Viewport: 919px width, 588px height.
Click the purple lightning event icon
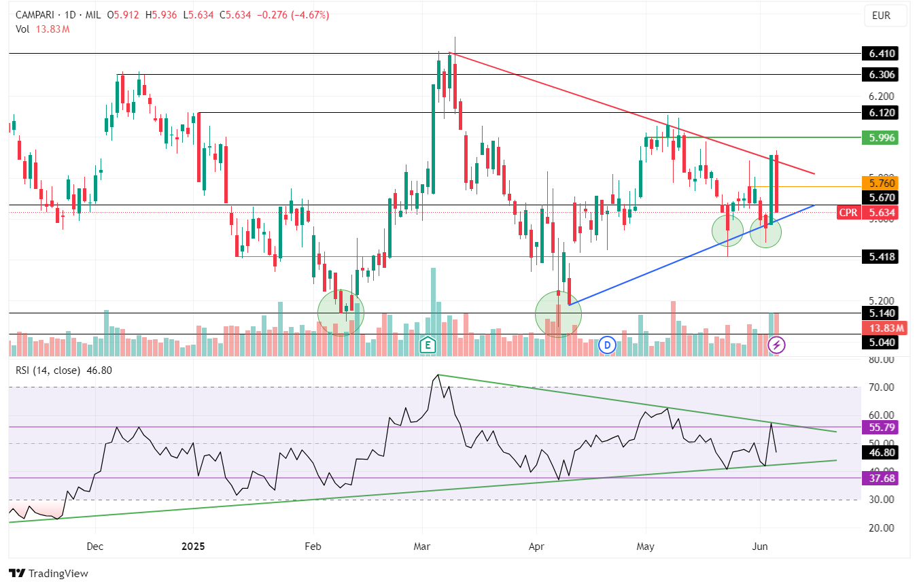coord(777,345)
